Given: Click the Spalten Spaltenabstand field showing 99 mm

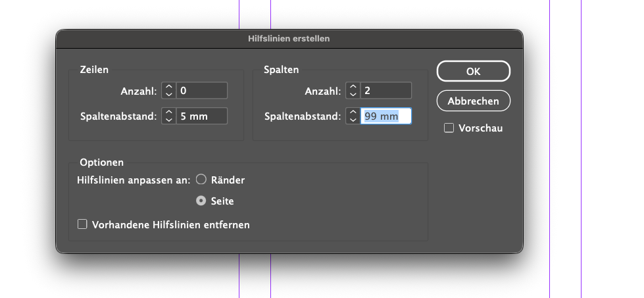Looking at the screenshot, I should 386,116.
